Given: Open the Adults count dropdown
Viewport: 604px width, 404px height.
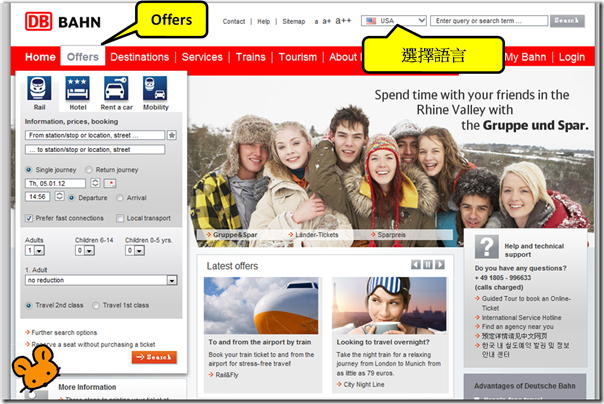Looking at the screenshot, I should pyautogui.click(x=35, y=251).
